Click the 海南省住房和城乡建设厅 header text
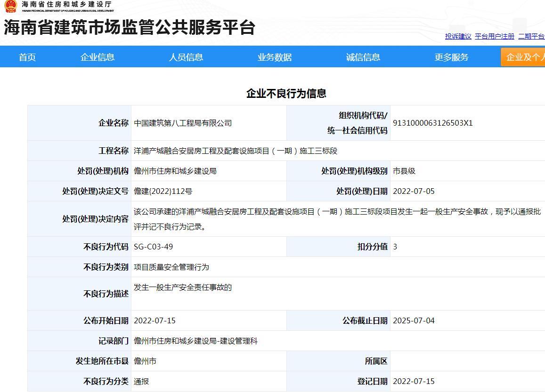The height and width of the screenshot is (392, 545). tap(66, 4)
